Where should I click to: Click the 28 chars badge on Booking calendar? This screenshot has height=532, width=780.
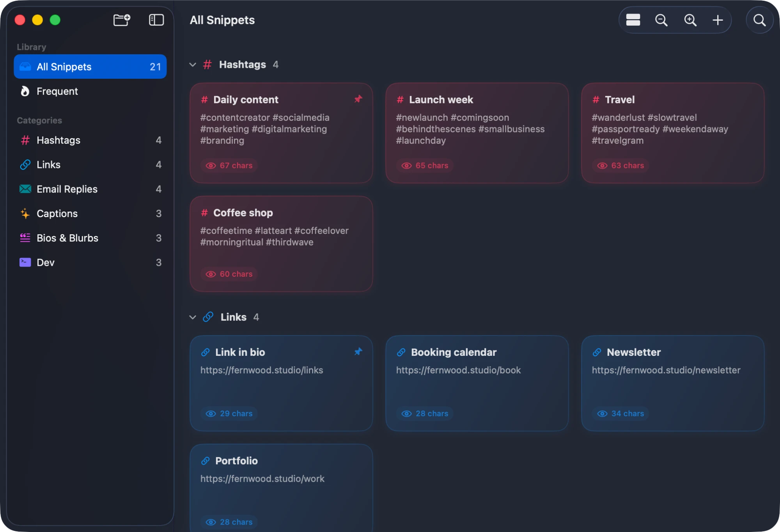tap(425, 414)
